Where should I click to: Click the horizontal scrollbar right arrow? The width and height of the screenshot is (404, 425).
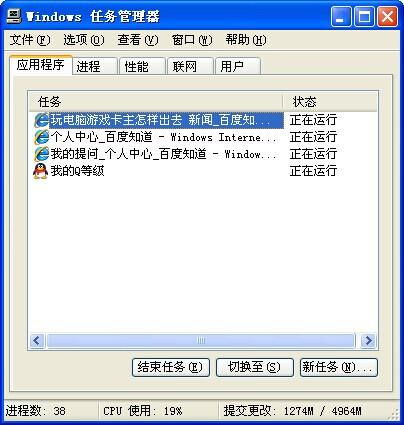pos(368,341)
